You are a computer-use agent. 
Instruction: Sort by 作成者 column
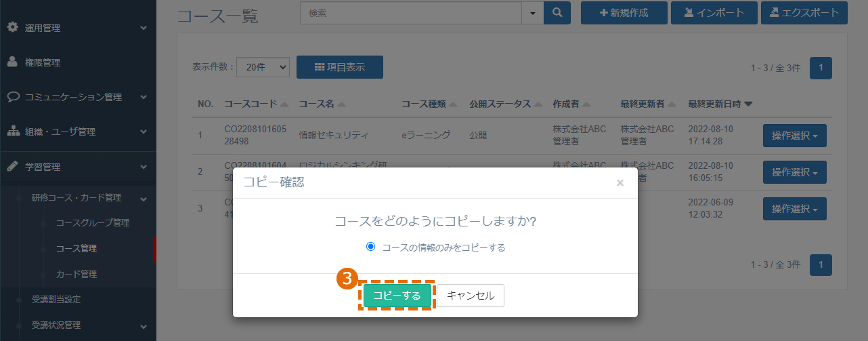(571, 104)
